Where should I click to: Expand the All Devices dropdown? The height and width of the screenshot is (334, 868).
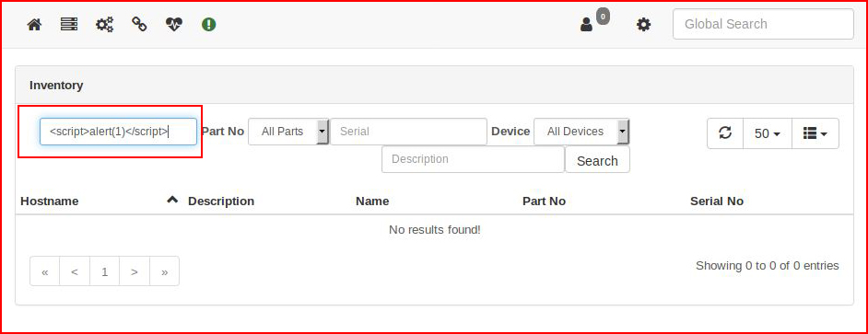(581, 132)
